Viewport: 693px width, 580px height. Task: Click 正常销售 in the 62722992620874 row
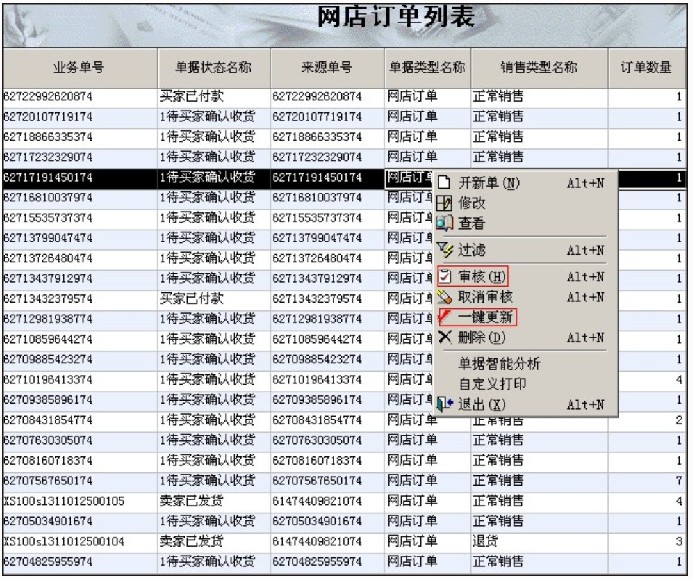tap(498, 97)
